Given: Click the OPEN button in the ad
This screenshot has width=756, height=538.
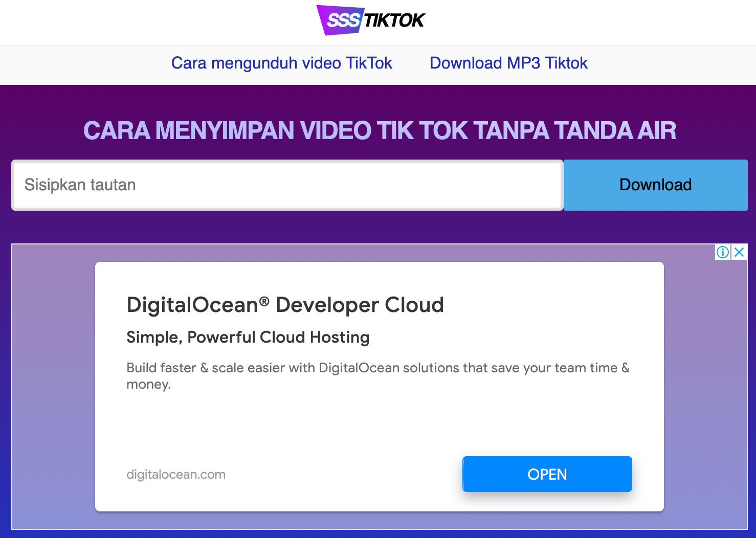Looking at the screenshot, I should (547, 474).
